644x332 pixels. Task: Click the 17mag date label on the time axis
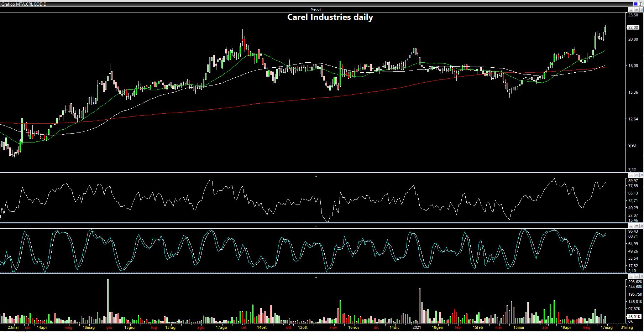coord(607,327)
